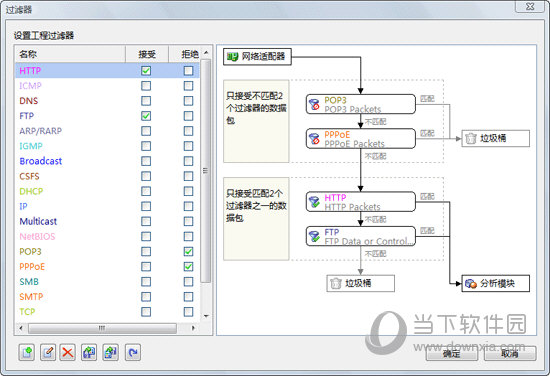The height and width of the screenshot is (376, 550).
Task: Click the accept-group description note
Action: (x=256, y=219)
